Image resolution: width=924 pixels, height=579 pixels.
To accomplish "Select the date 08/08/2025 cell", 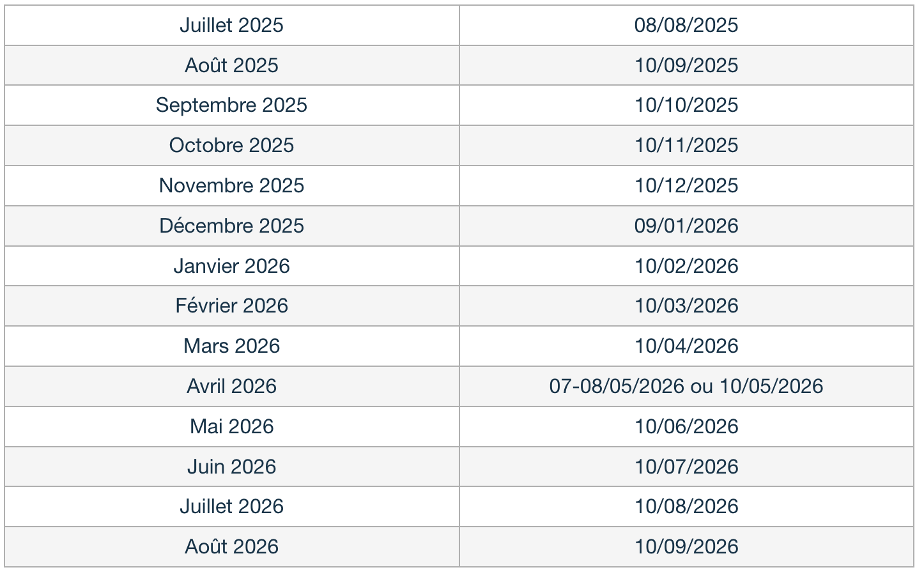I will (x=686, y=26).
